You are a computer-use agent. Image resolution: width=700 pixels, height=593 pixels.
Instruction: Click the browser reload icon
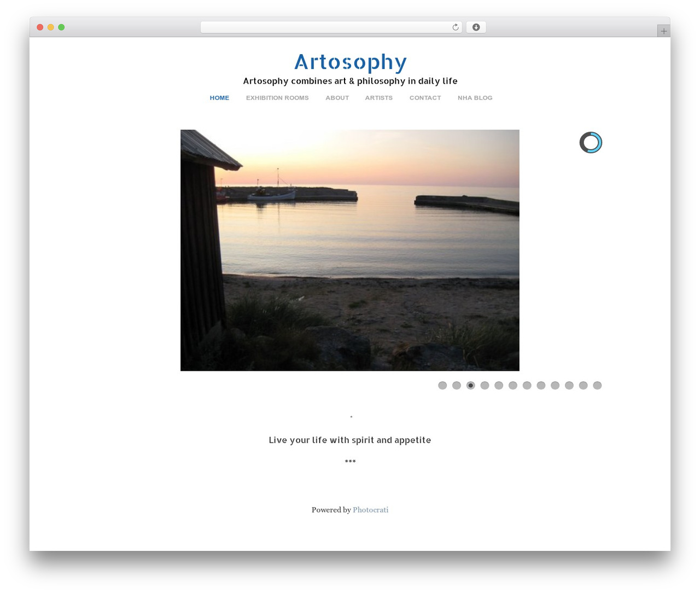456,27
